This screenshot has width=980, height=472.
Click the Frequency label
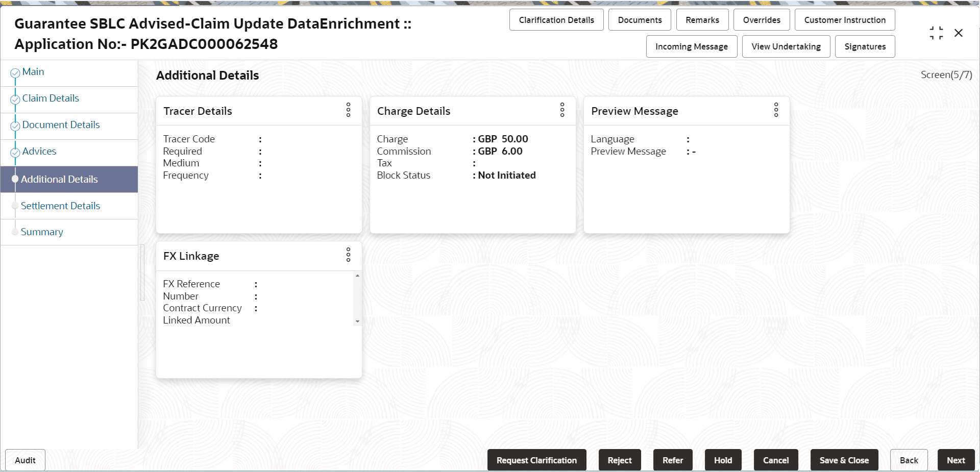pyautogui.click(x=186, y=175)
